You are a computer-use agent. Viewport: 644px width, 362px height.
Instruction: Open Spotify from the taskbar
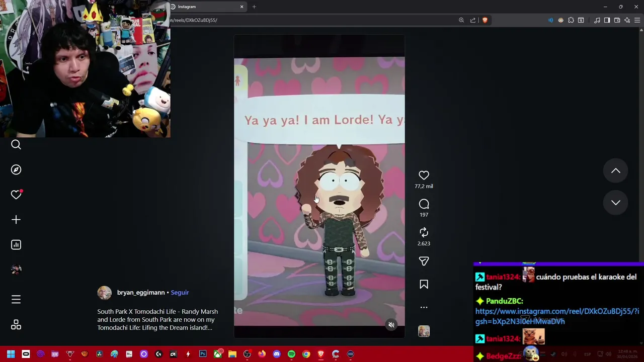pos(291,354)
